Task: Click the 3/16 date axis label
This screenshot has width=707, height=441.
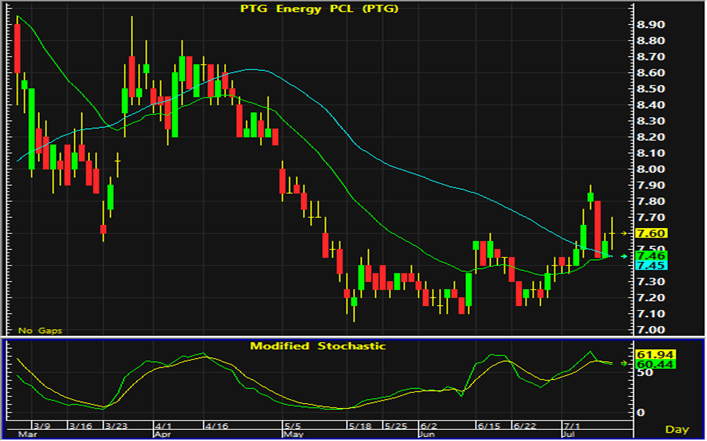Action: pos(79,426)
